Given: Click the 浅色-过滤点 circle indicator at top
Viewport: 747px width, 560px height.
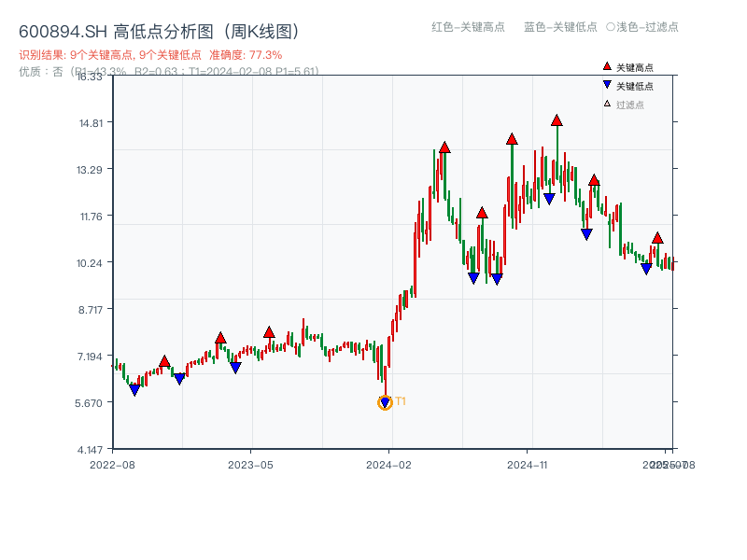Looking at the screenshot, I should 610,27.
